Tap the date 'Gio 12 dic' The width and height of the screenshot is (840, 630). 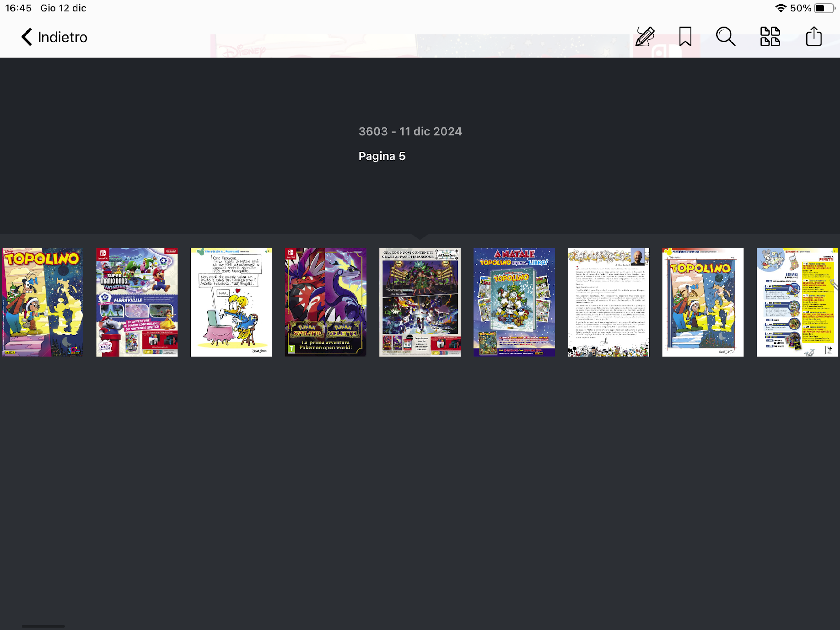coord(63,8)
